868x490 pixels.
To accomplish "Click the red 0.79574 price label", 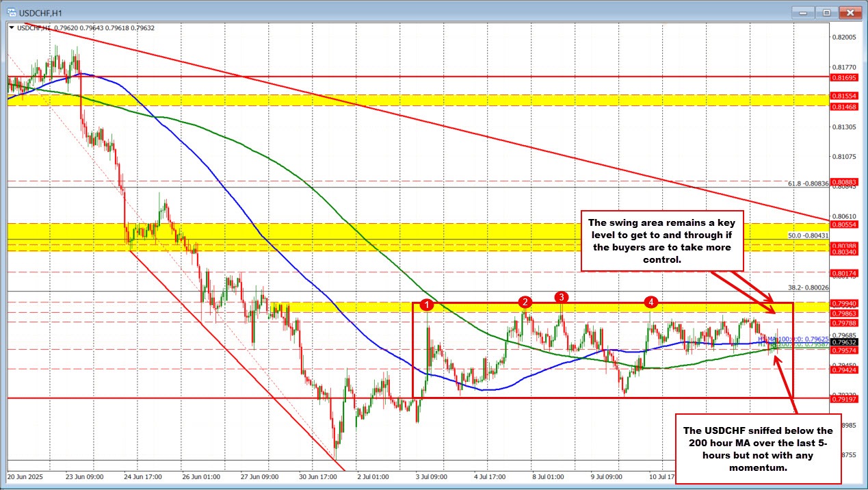I will (x=843, y=349).
